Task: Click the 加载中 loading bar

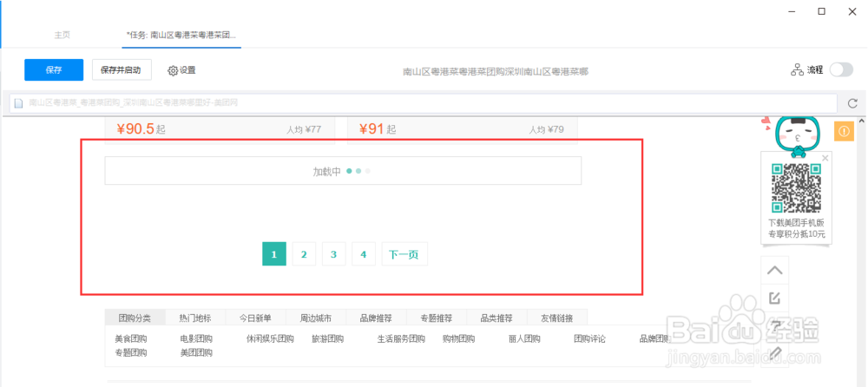Action: coord(343,171)
